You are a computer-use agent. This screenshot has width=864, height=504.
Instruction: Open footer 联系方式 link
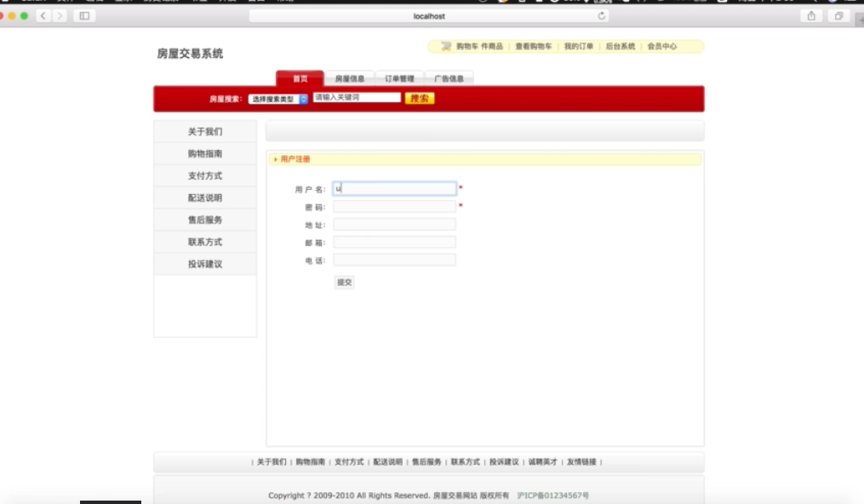tap(465, 462)
